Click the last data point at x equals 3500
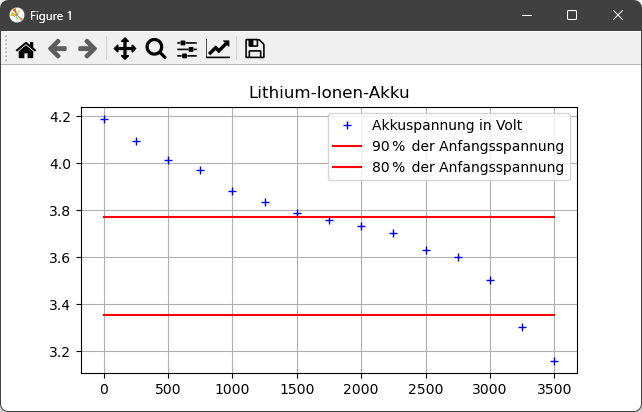The width and height of the screenshot is (642, 412). (x=554, y=361)
